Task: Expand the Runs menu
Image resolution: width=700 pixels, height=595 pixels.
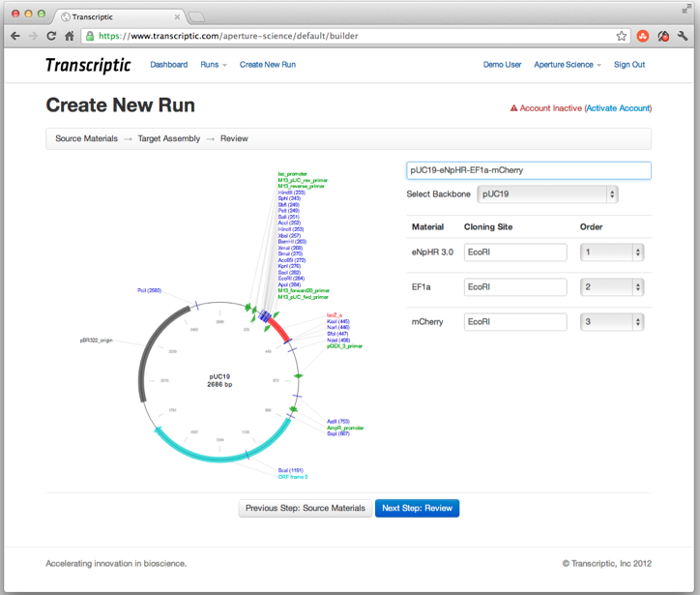Action: (x=213, y=65)
